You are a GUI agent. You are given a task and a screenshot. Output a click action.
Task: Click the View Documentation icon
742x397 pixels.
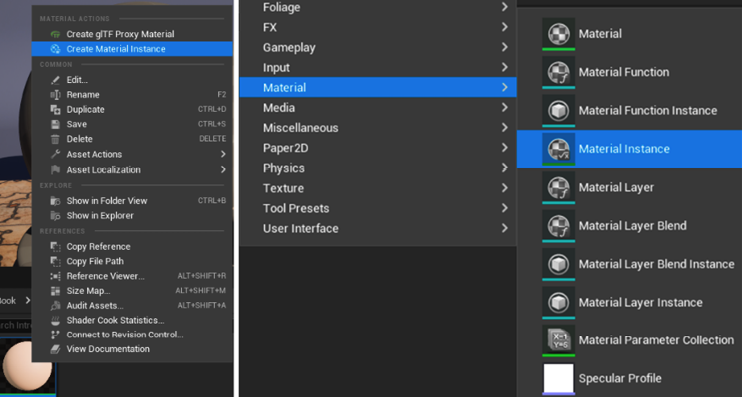55,349
